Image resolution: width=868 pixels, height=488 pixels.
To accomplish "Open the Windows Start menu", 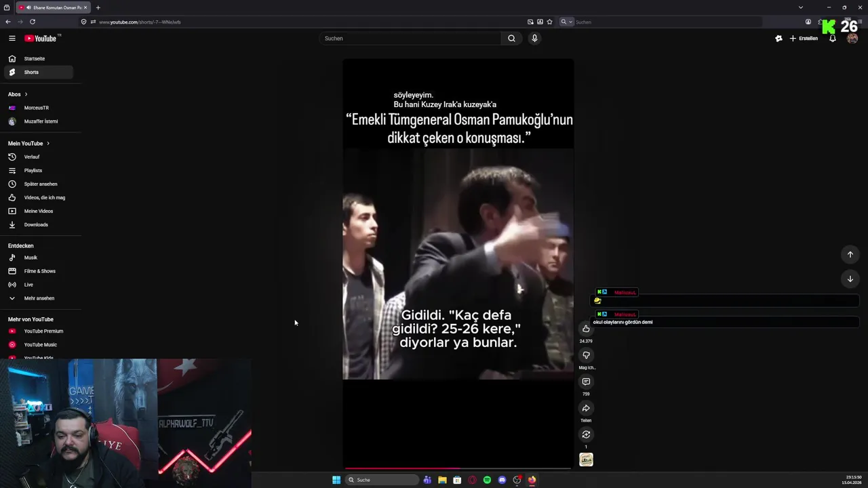I will tap(336, 480).
